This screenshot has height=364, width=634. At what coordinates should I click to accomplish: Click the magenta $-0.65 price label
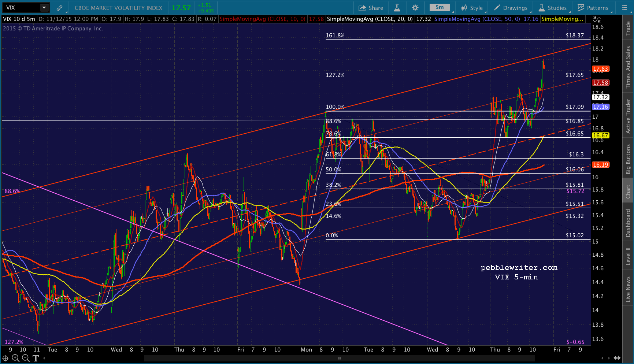(x=575, y=342)
